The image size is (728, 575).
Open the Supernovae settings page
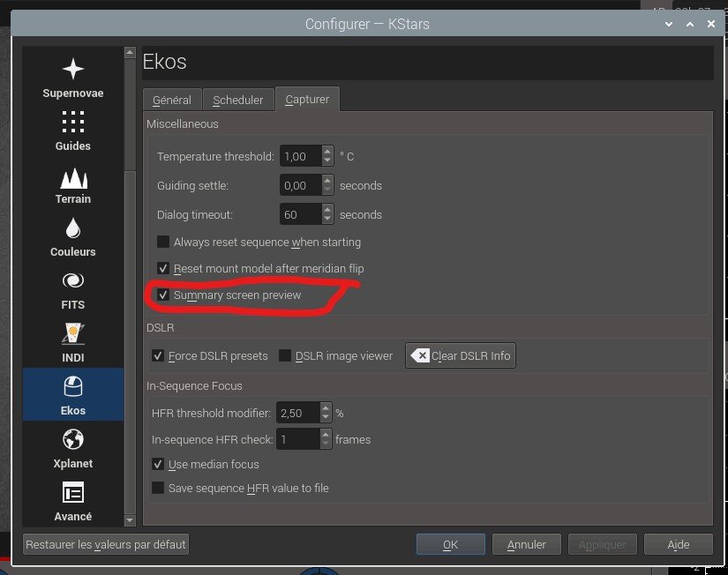click(x=73, y=78)
